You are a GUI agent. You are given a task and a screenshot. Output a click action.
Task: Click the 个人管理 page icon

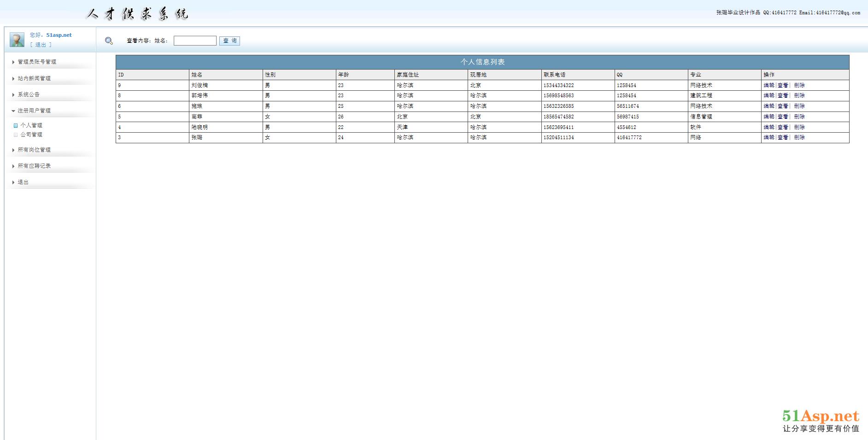pyautogui.click(x=16, y=125)
